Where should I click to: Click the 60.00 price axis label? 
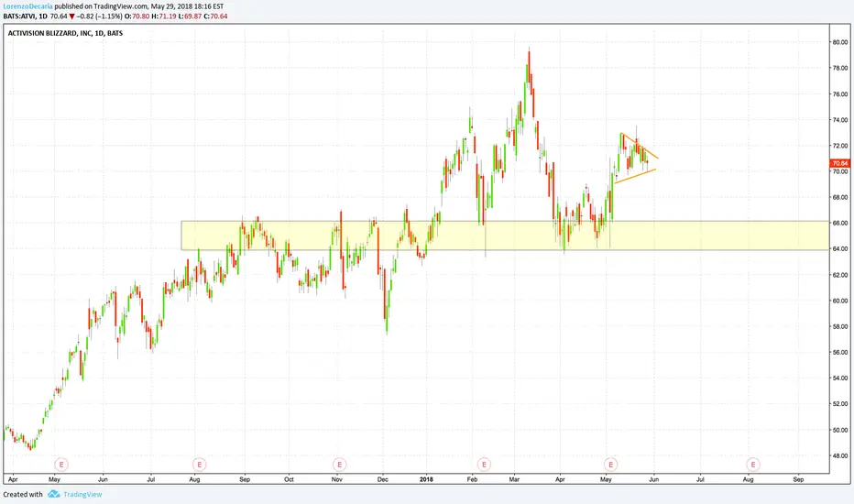(x=840, y=301)
